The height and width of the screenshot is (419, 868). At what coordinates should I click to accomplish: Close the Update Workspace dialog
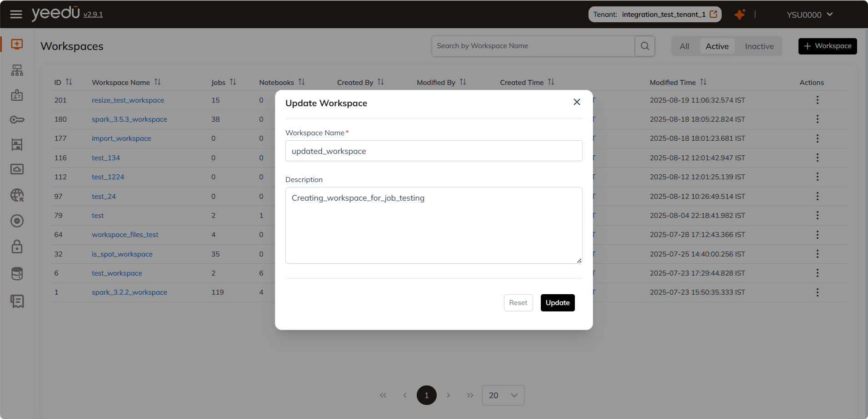577,102
